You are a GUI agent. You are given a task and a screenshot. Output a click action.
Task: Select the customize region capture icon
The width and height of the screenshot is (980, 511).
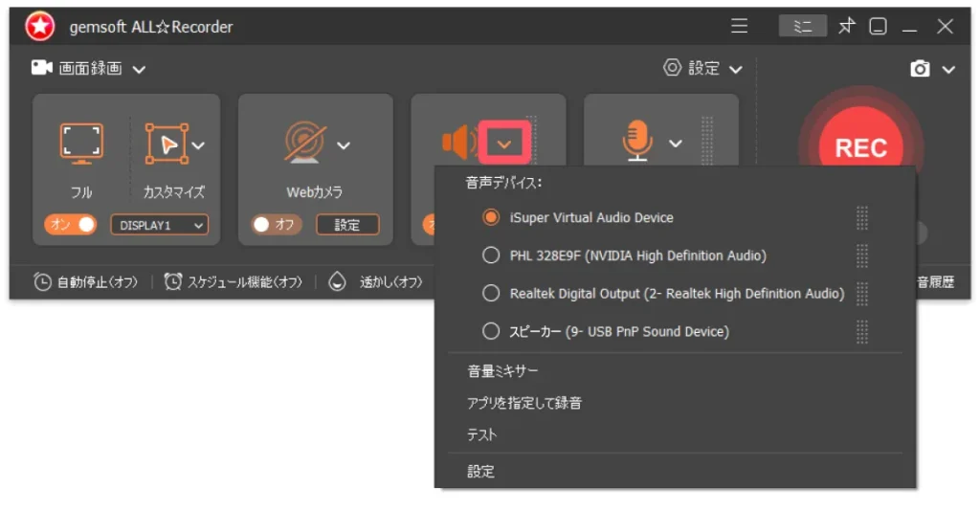[167, 144]
